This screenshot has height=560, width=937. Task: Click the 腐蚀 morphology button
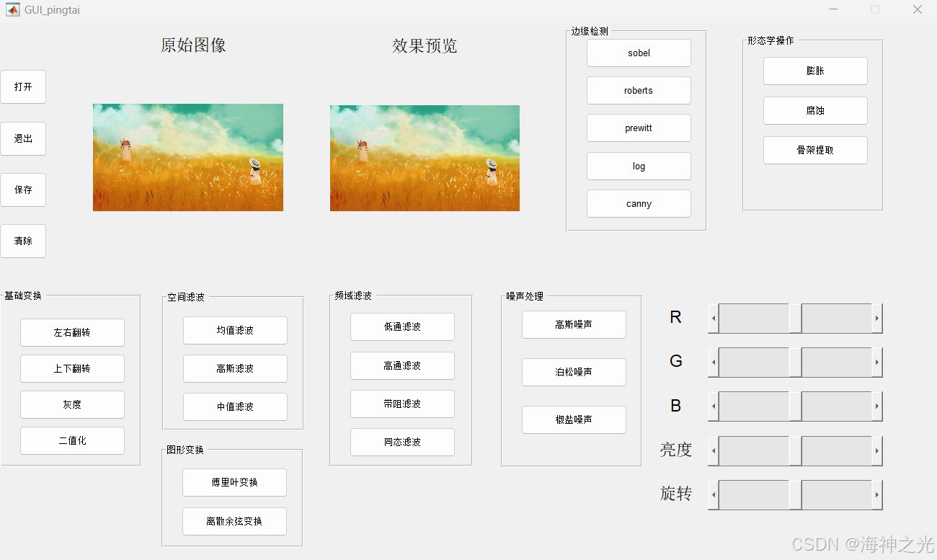click(x=815, y=110)
